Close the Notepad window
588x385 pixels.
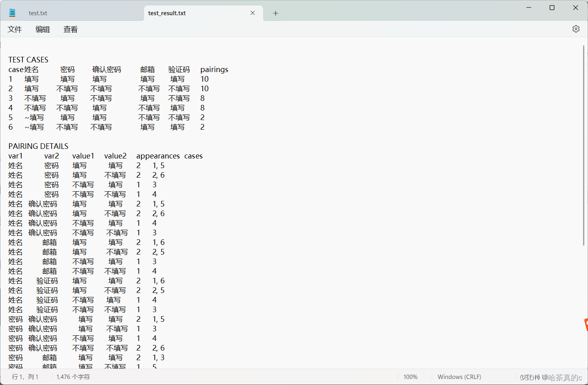[576, 8]
